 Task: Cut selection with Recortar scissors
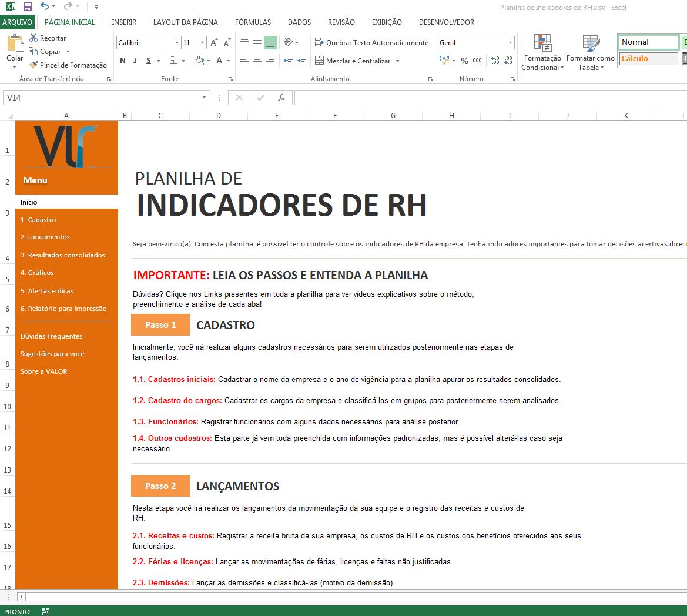click(48, 38)
